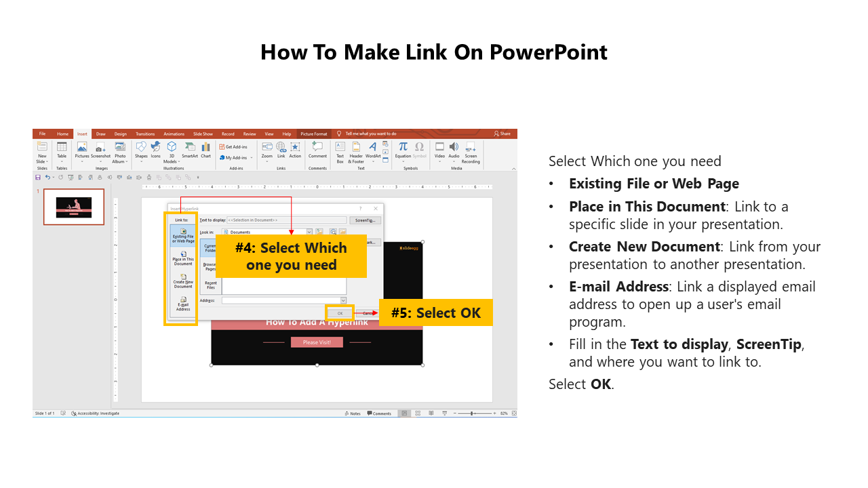This screenshot has height=488, width=868.
Task: Switch to Reading view in status bar
Action: (x=431, y=413)
